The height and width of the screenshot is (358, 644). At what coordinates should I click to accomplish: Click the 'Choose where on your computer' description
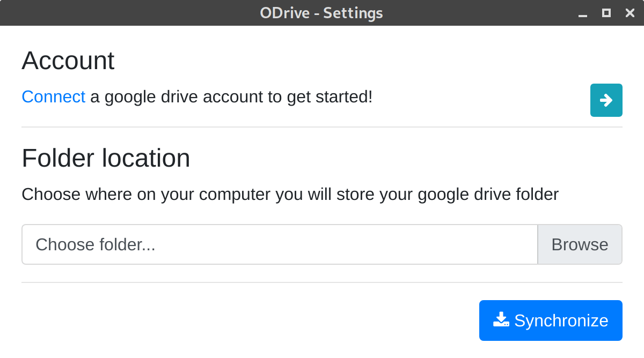pos(290,194)
